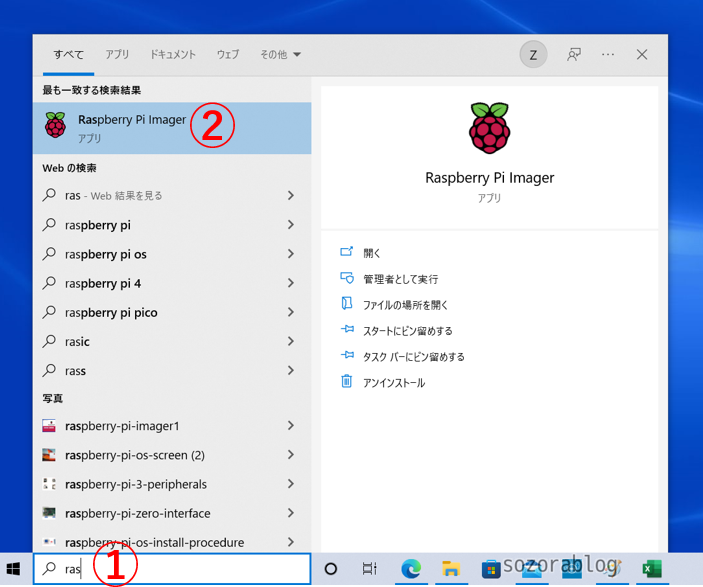Image resolution: width=703 pixels, height=587 pixels.
Task: Choose タスク バーにピン留めする
Action: tap(413, 357)
